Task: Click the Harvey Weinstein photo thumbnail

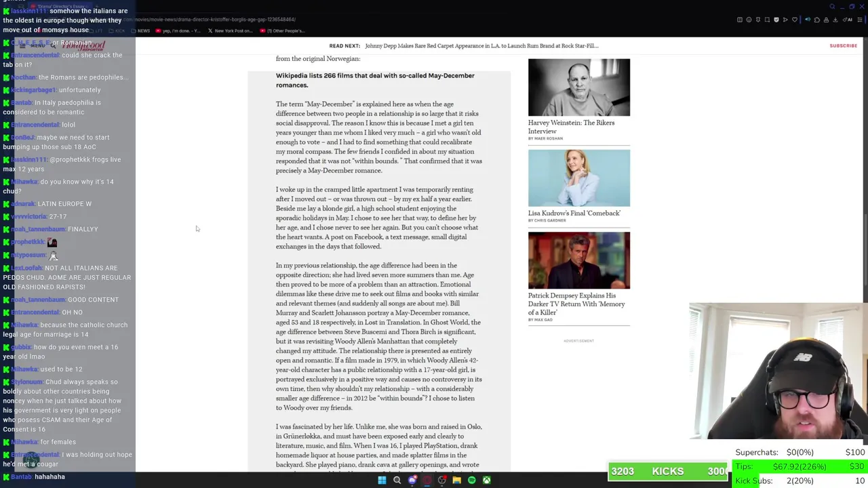Action: coord(579,87)
